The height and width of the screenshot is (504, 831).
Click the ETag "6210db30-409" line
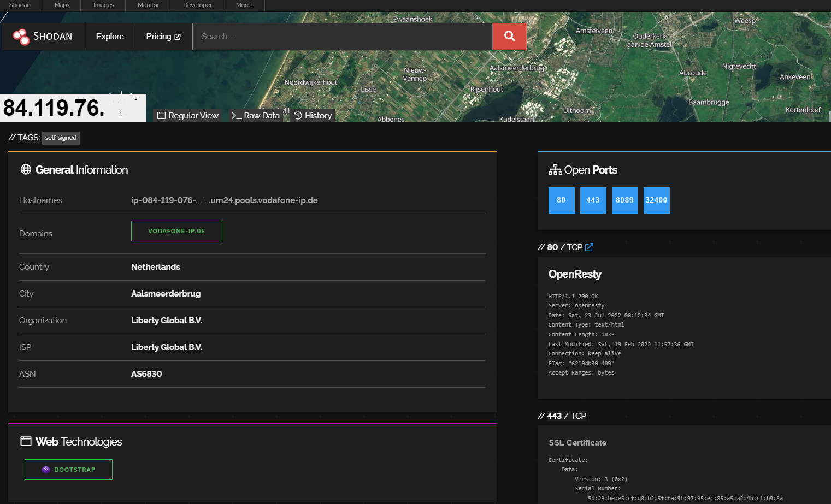581,364
